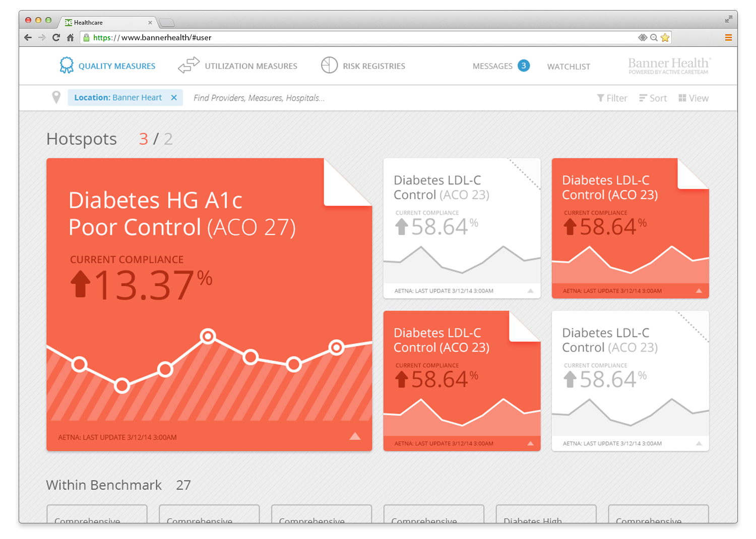Switch to Utilization Measures
Image resolution: width=756 pixels, height=539 pixels.
coord(251,66)
